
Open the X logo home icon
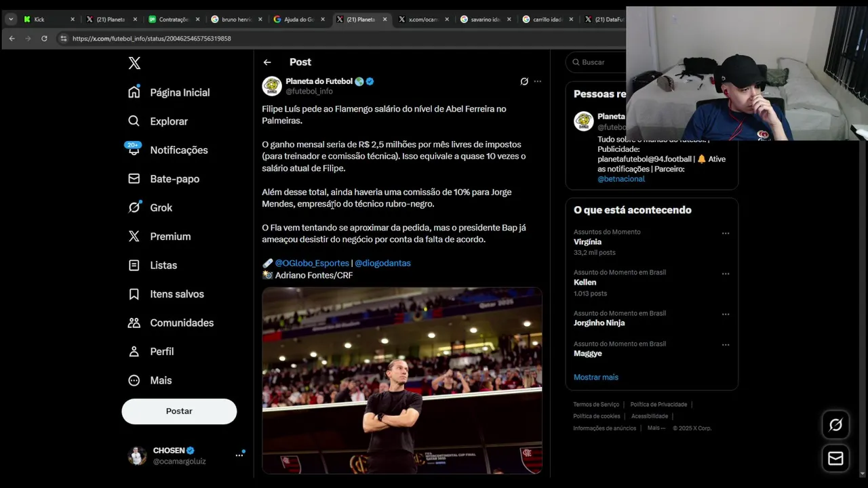(x=134, y=63)
